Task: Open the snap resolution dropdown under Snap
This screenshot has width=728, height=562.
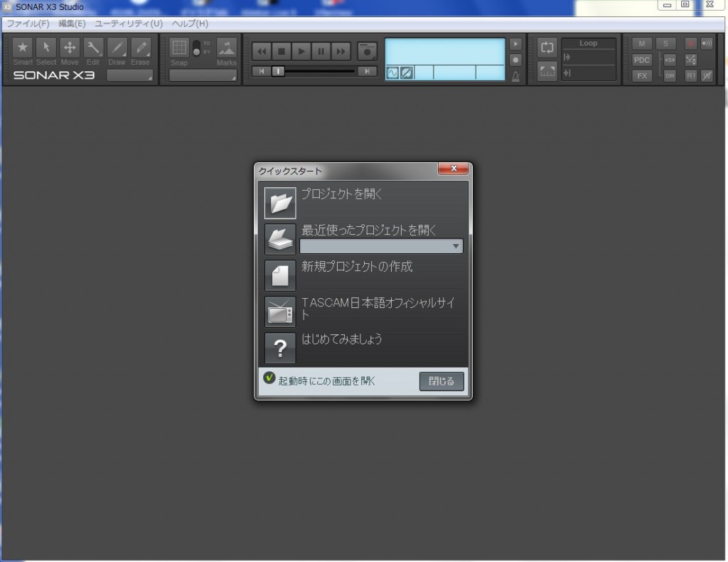Action: 203,75
